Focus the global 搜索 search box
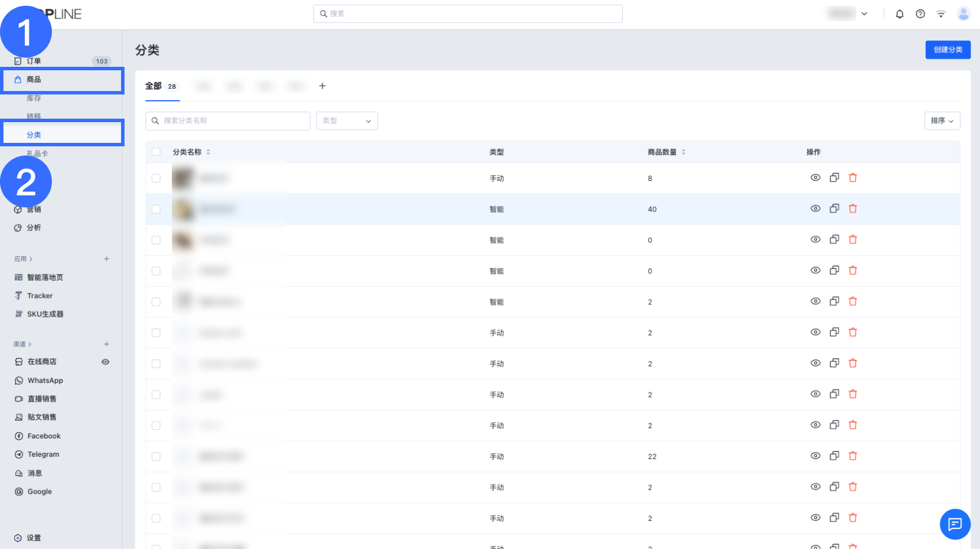980x549 pixels. pos(468,14)
